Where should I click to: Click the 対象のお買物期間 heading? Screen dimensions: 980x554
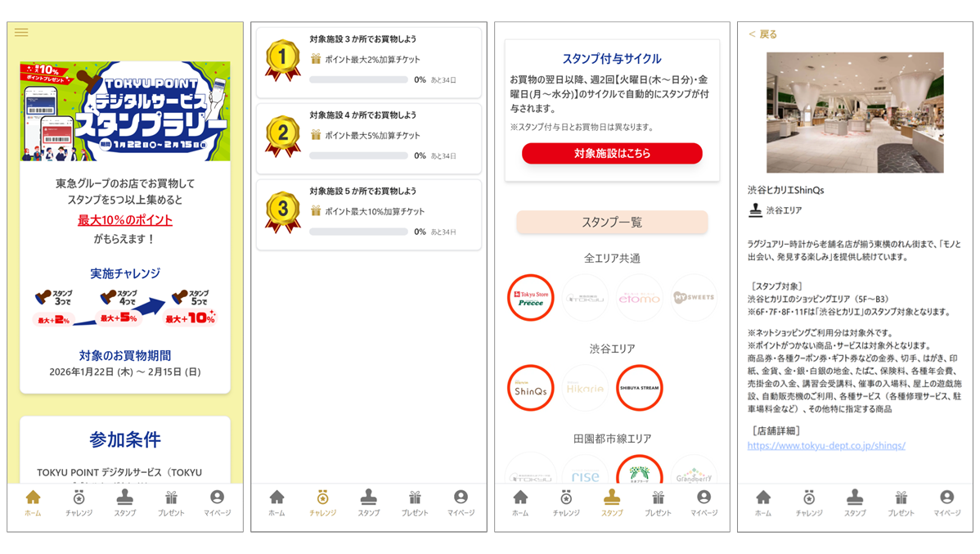[x=125, y=355]
